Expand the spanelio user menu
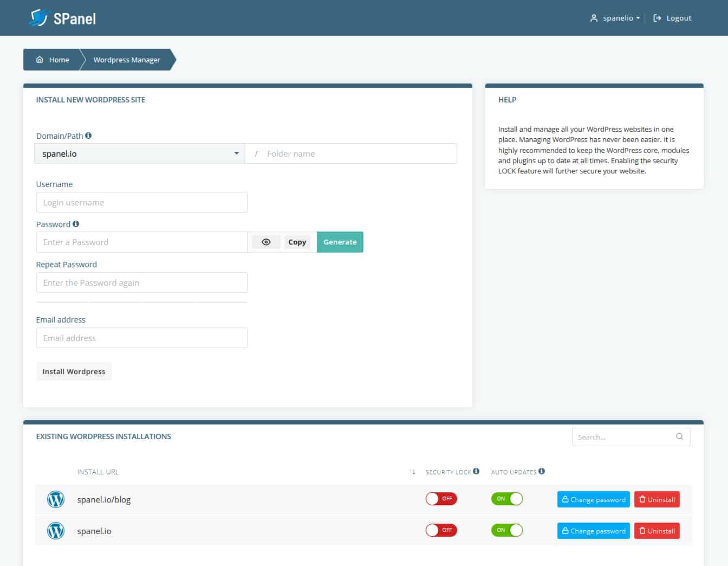The image size is (728, 566). [x=615, y=18]
